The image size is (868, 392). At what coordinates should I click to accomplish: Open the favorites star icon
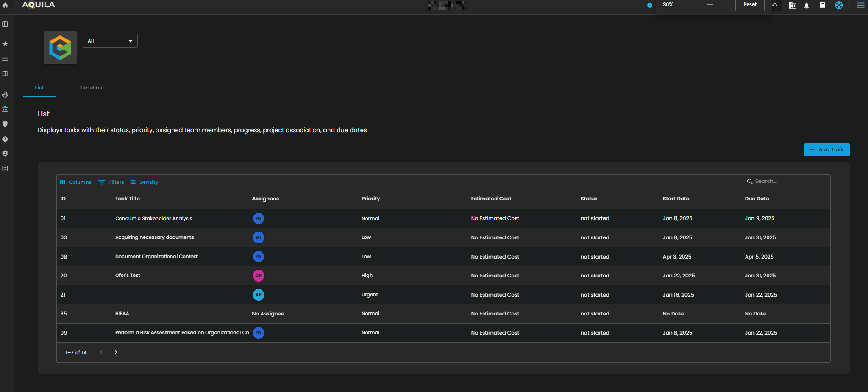[x=5, y=44]
